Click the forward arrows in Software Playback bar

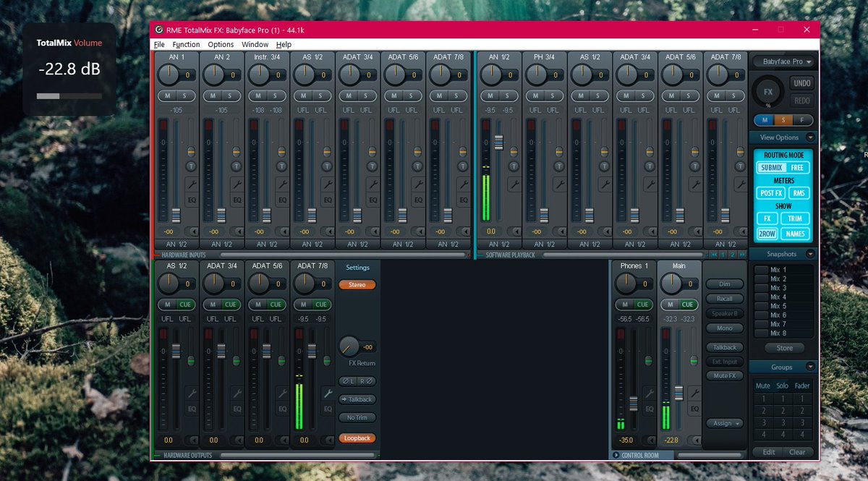[x=741, y=255]
